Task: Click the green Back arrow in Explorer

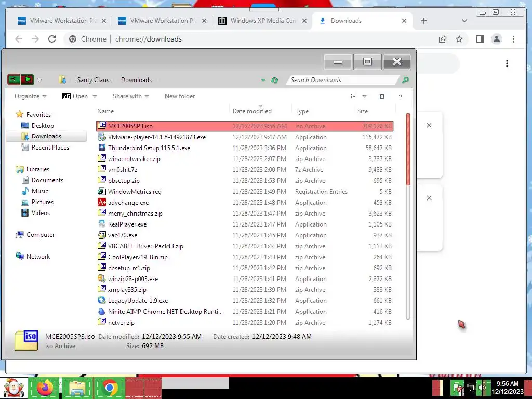Action: point(14,79)
